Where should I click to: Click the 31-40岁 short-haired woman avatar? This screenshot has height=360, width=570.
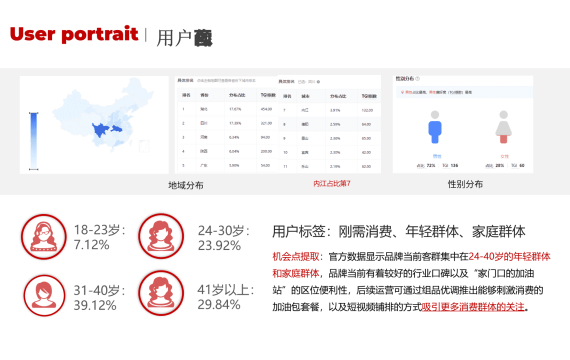[44, 295]
